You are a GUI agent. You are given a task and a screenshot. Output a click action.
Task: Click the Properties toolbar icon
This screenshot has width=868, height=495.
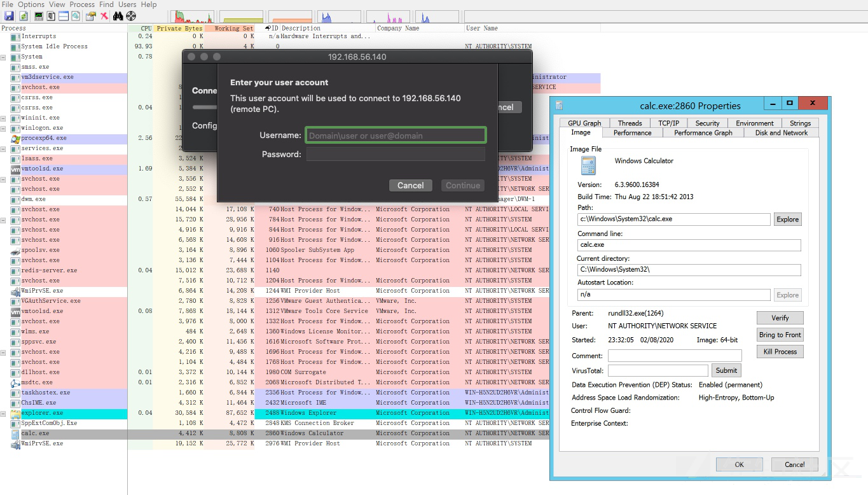(x=91, y=15)
